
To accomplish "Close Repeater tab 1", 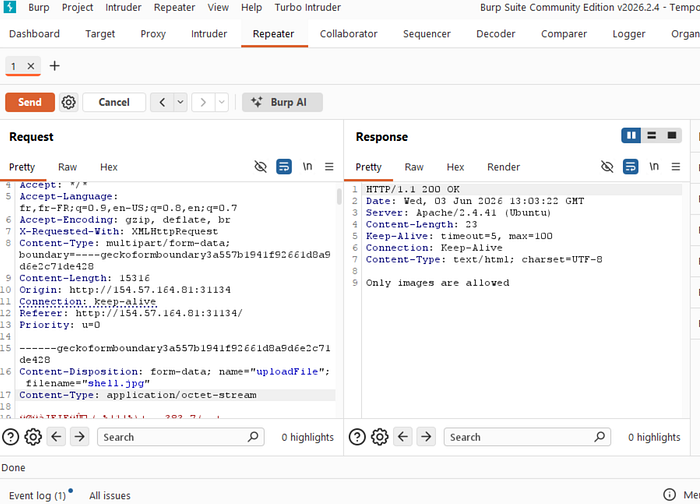I will point(31,66).
